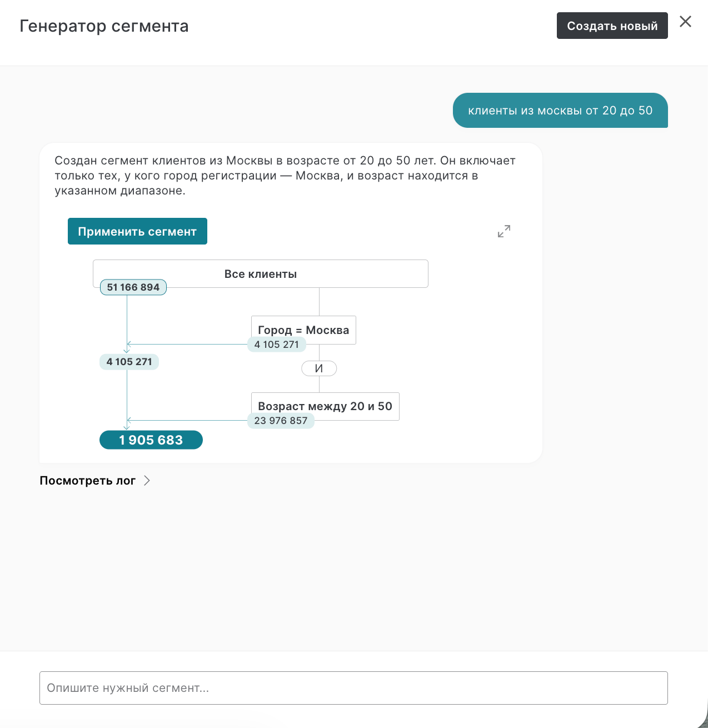
Task: Click the final 1 905 683 result badge
Action: [x=151, y=440]
